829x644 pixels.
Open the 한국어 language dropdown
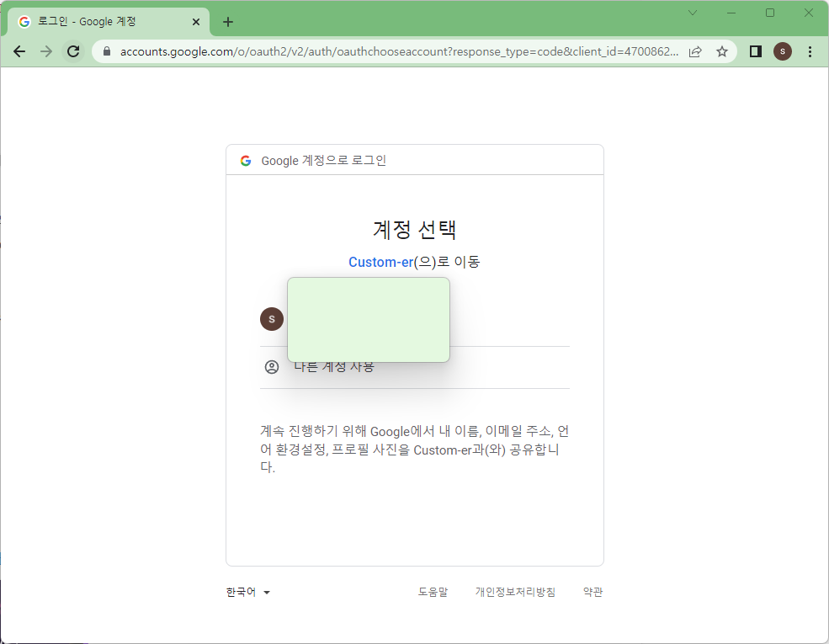(x=248, y=592)
